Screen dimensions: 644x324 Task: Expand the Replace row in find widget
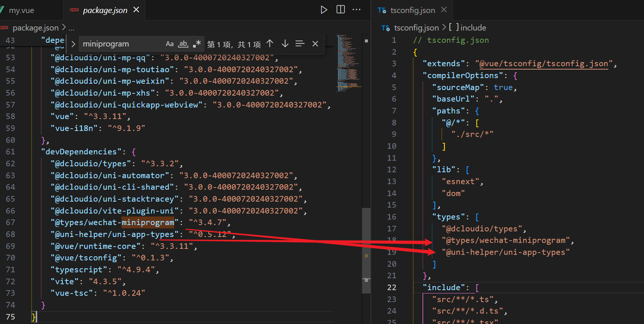tap(73, 44)
